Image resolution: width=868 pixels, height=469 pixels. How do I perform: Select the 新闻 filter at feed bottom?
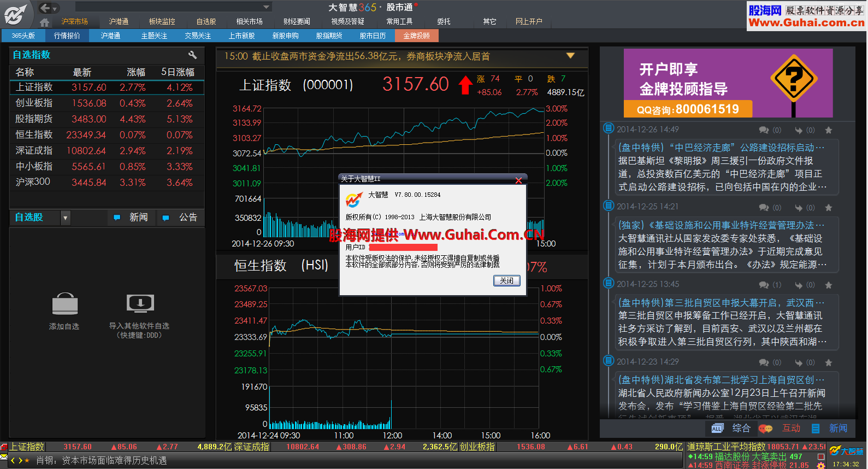pos(829,428)
